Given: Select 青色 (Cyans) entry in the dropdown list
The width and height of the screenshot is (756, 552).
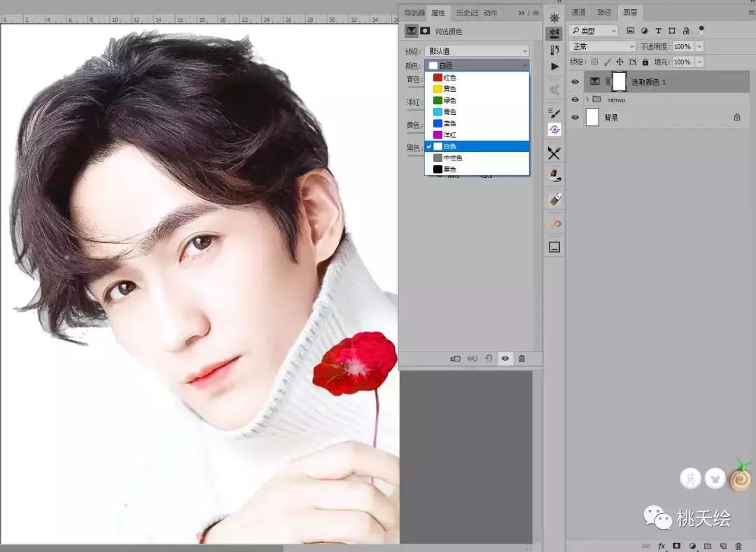Looking at the screenshot, I should [477, 111].
